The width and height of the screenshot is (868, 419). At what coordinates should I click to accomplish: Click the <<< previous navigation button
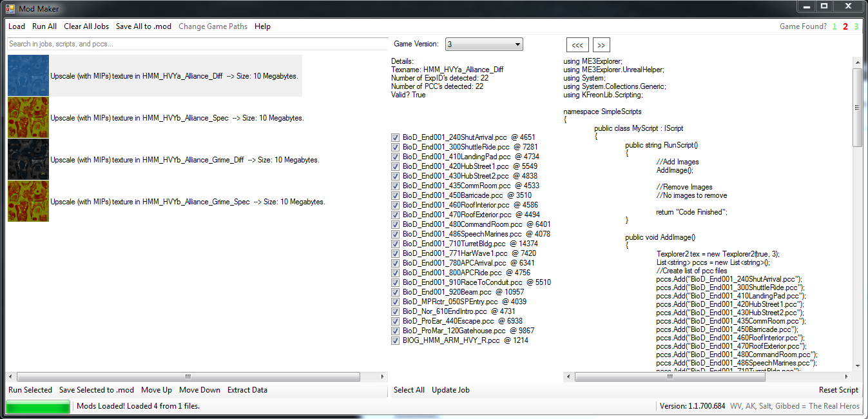pyautogui.click(x=577, y=45)
